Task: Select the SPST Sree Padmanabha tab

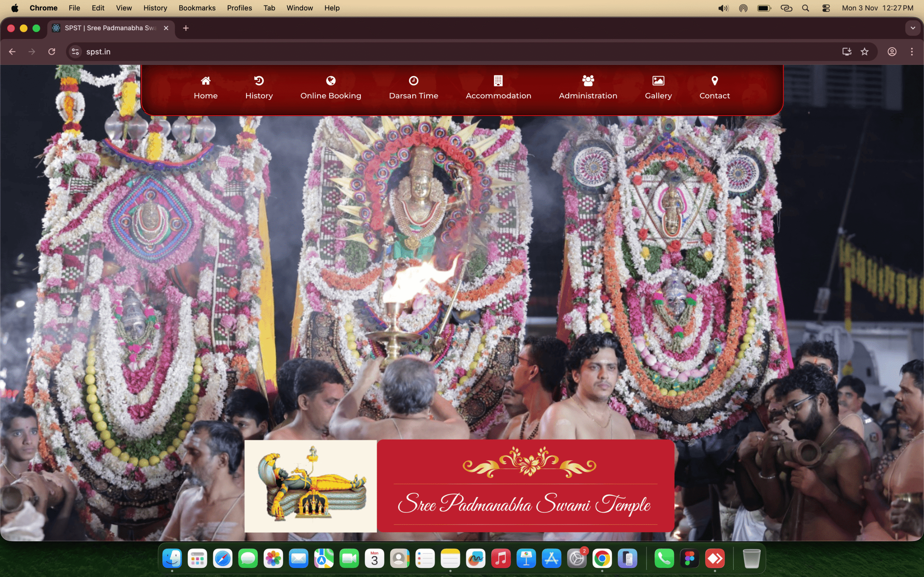Action: pos(110,28)
